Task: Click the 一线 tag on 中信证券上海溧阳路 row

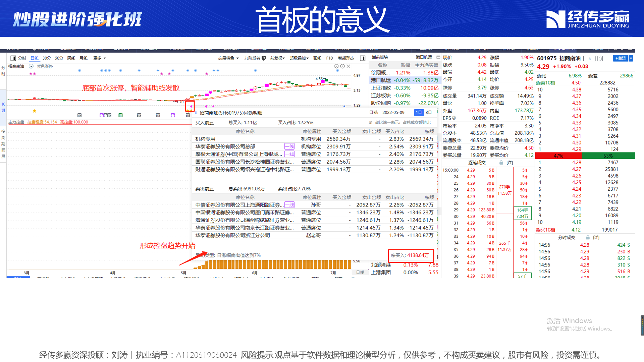Action: click(x=289, y=205)
